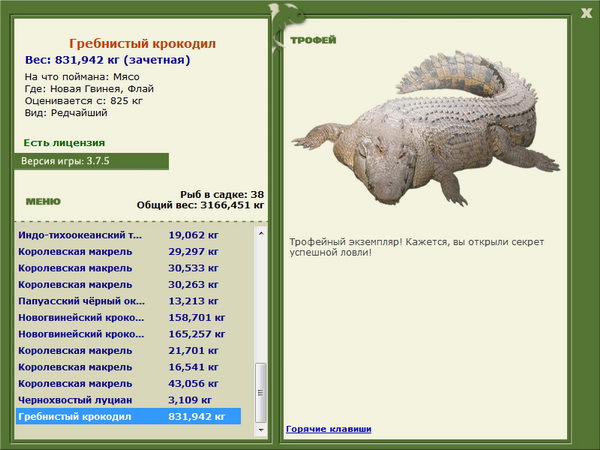
Task: Click the crocodile trophy image
Action: pos(426,129)
